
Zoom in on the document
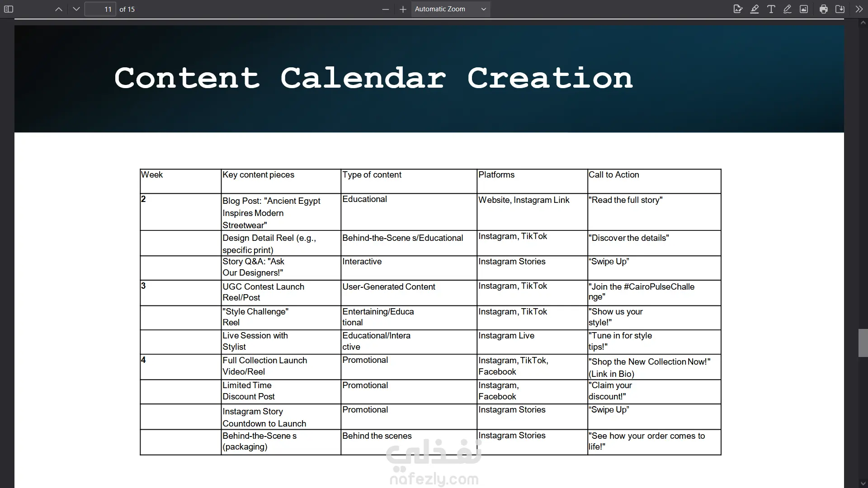point(403,9)
